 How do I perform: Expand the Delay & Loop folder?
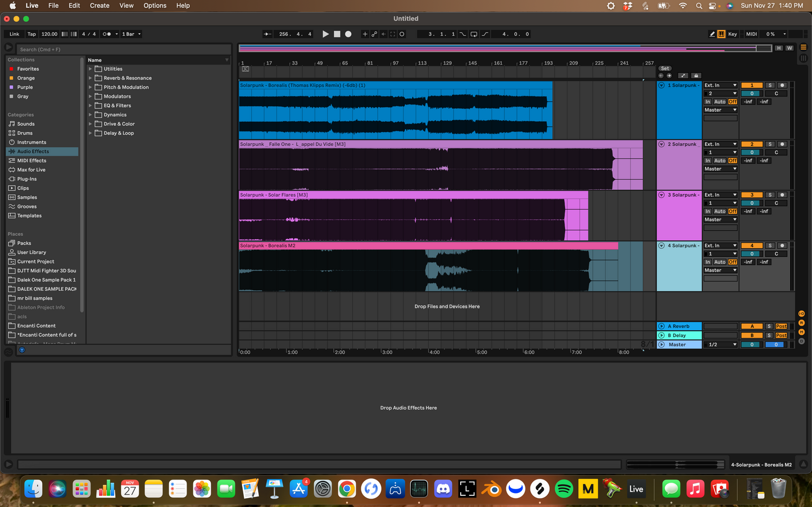[x=90, y=133]
